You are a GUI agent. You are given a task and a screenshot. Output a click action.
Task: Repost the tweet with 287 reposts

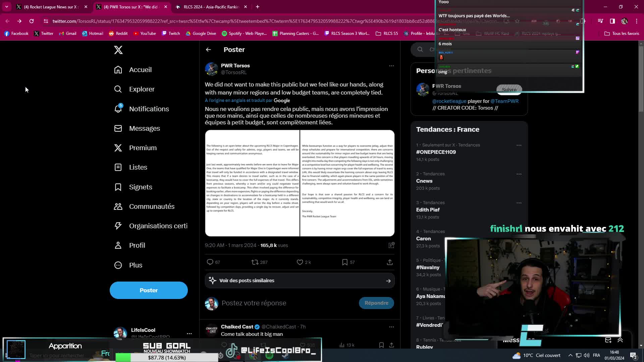click(x=255, y=262)
